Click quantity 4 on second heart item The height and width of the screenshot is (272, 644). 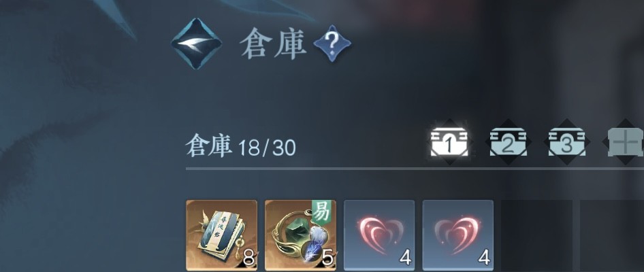coord(484,258)
